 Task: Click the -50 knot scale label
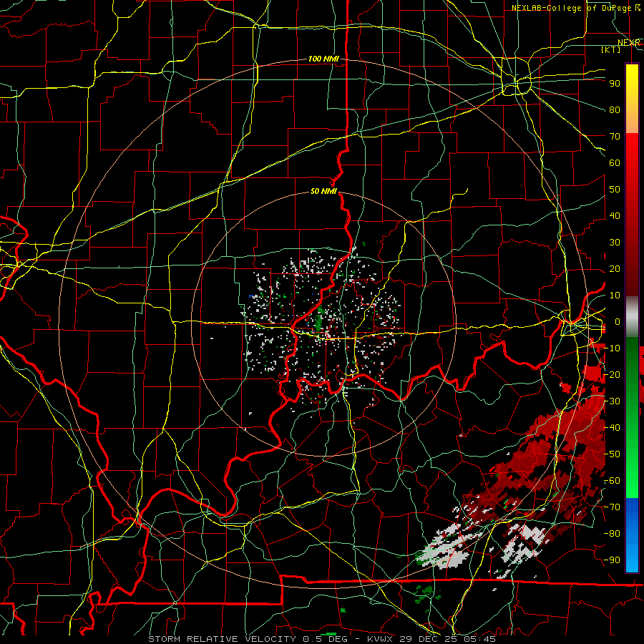[x=612, y=454]
